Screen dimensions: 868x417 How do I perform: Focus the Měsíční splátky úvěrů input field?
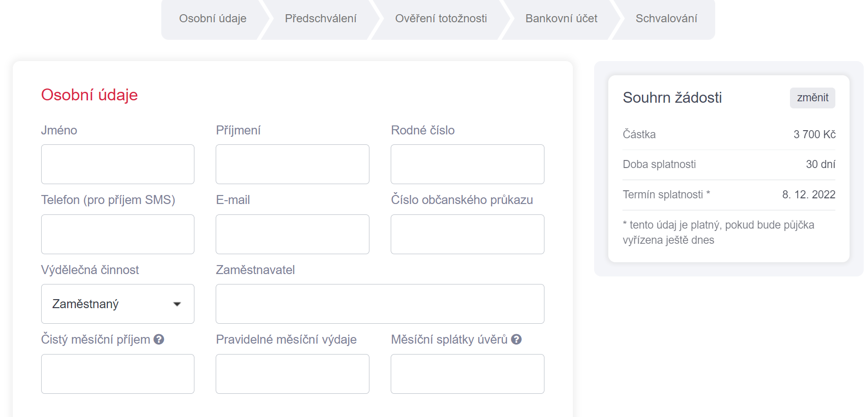point(467,374)
